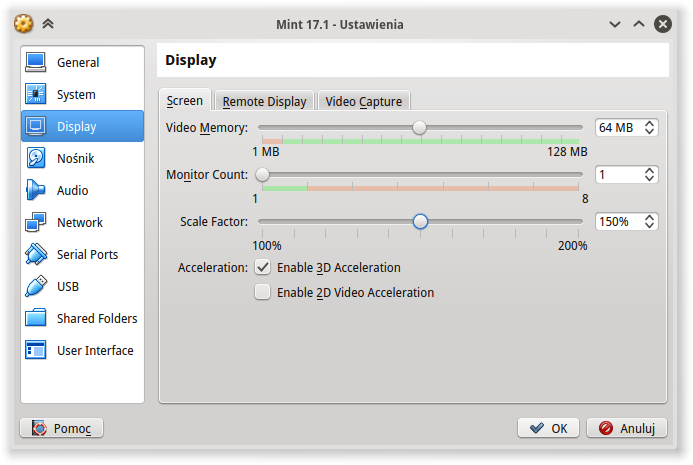Click the gear icon in title bar
693x465 pixels.
coord(23,24)
